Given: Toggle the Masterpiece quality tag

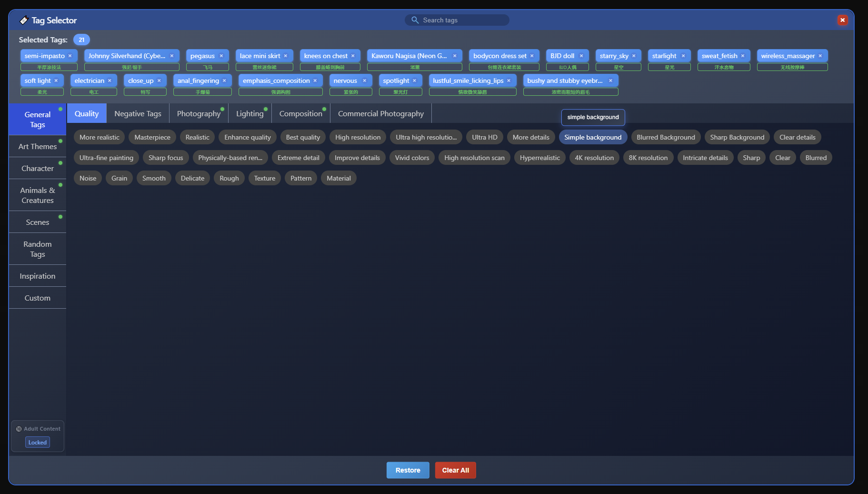Looking at the screenshot, I should tap(152, 137).
